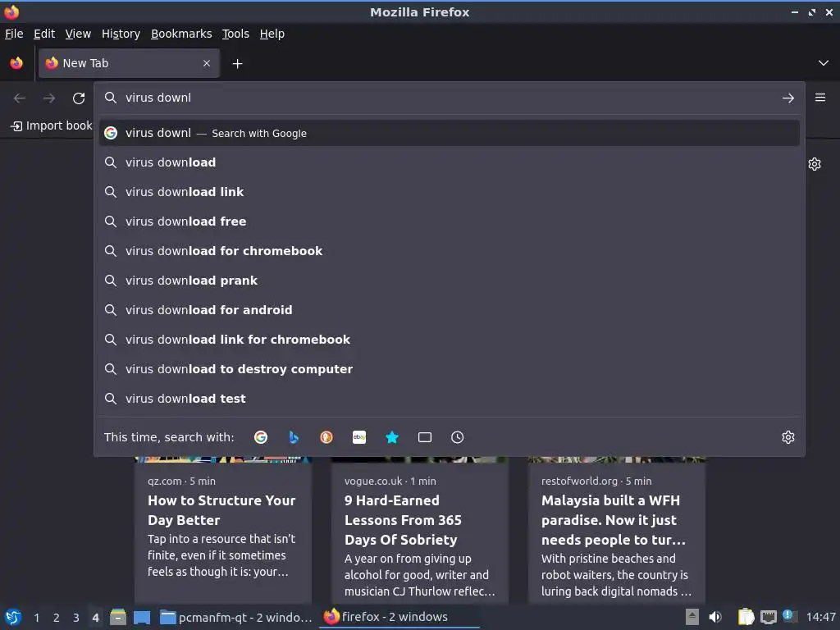Switch to firefox taskbar windows group
This screenshot has width=840, height=630.
point(399,617)
